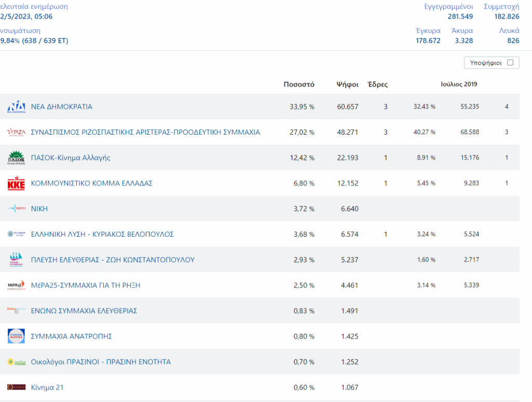
Task: Click the Ποσοστό column header
Action: [299, 84]
